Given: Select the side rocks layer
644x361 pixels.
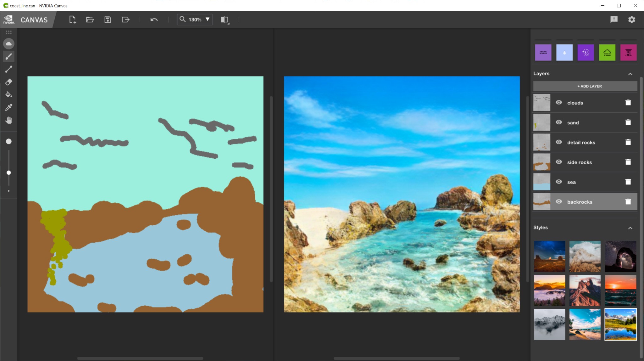Looking at the screenshot, I should coord(579,162).
